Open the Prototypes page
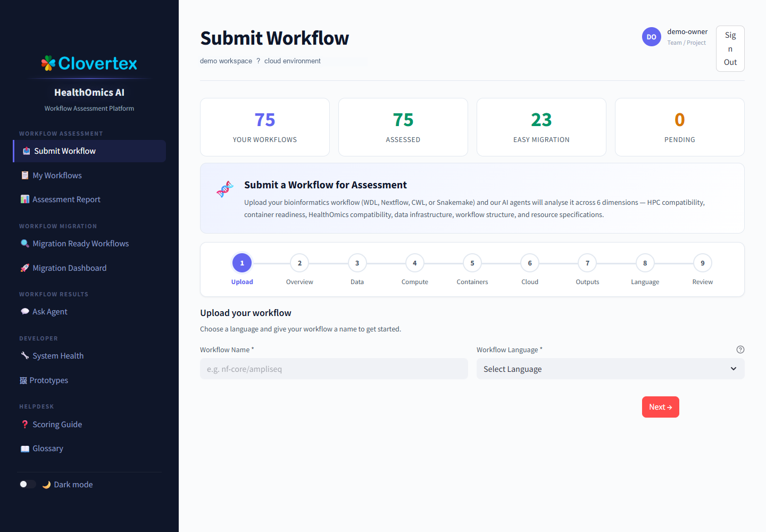The width and height of the screenshot is (766, 532). (x=89, y=380)
